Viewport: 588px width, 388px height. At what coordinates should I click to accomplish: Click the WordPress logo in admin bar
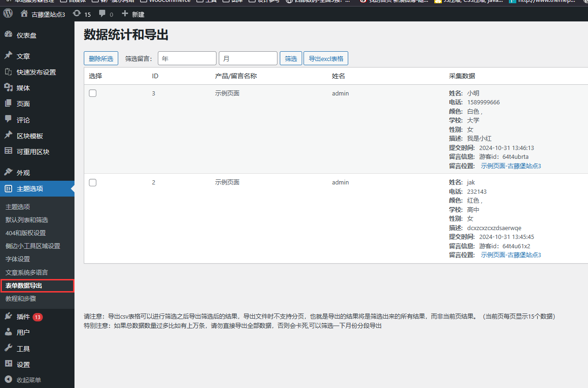(x=7, y=14)
